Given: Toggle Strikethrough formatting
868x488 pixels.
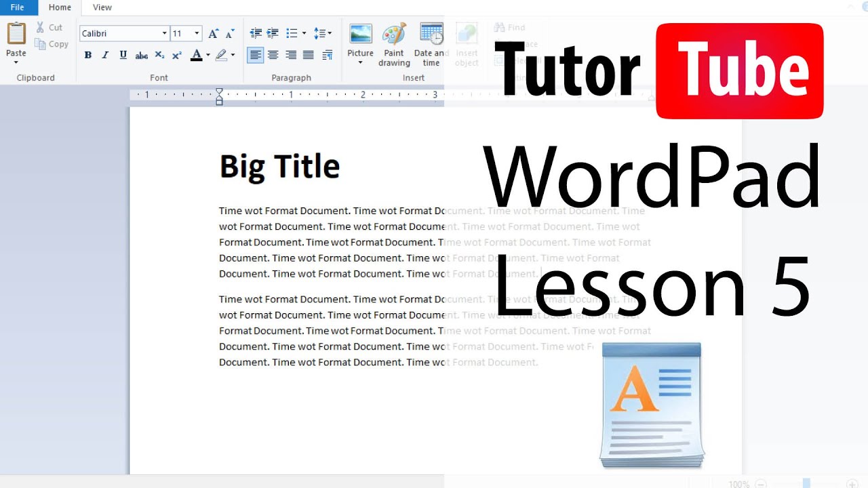Looking at the screenshot, I should tap(141, 55).
